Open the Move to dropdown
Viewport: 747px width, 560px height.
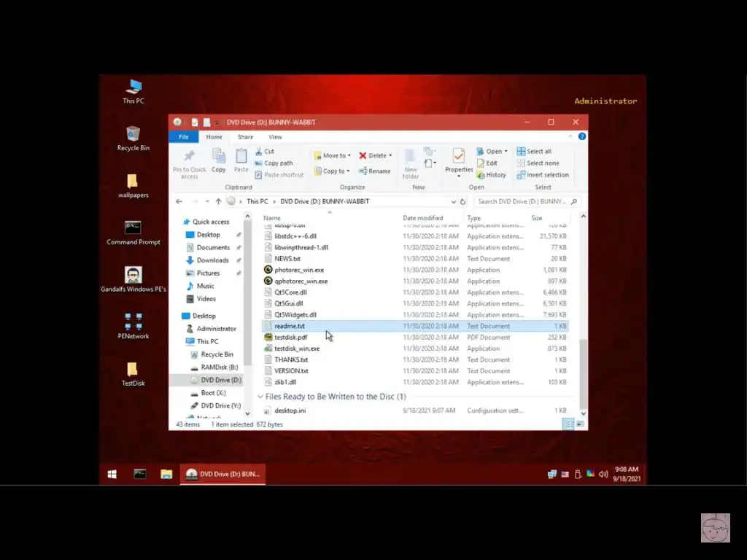pos(333,155)
